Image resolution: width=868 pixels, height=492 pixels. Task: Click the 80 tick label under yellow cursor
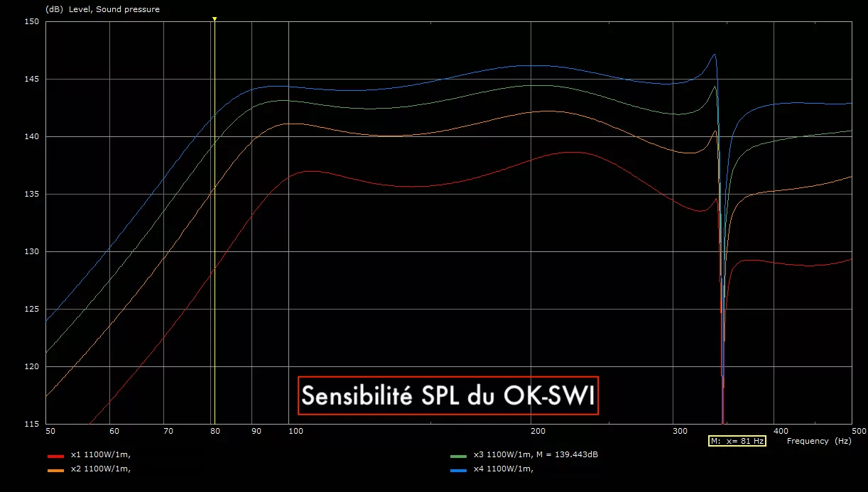point(215,431)
